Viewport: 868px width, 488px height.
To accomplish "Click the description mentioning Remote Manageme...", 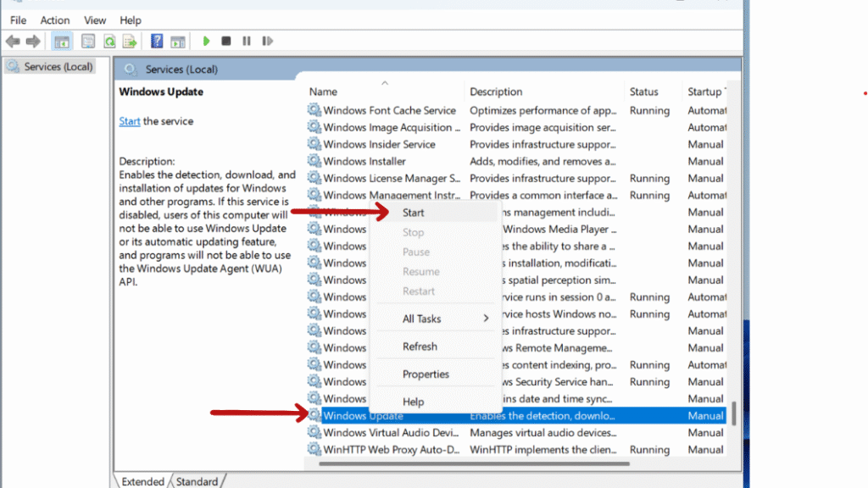I will [x=558, y=348].
